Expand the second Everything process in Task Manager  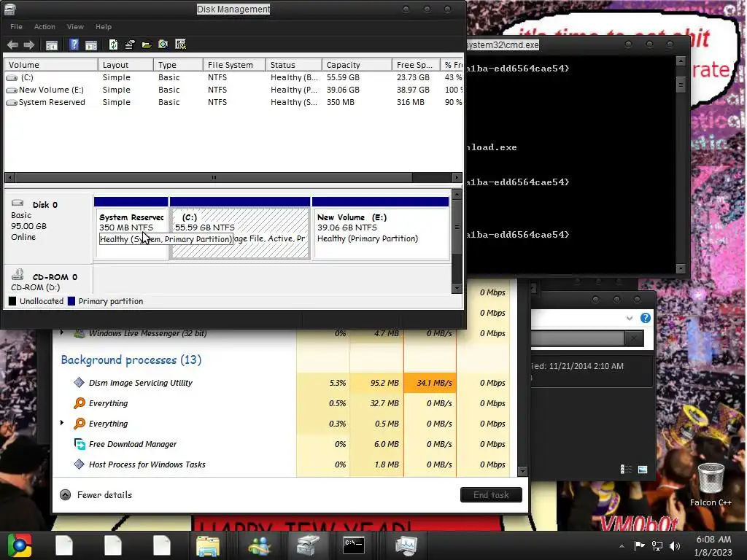(x=62, y=423)
